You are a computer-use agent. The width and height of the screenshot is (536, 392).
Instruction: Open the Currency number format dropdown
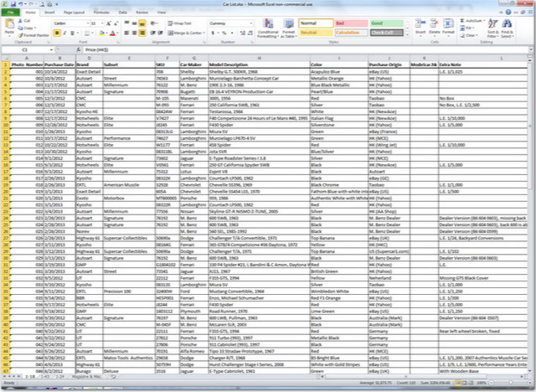tap(251, 23)
